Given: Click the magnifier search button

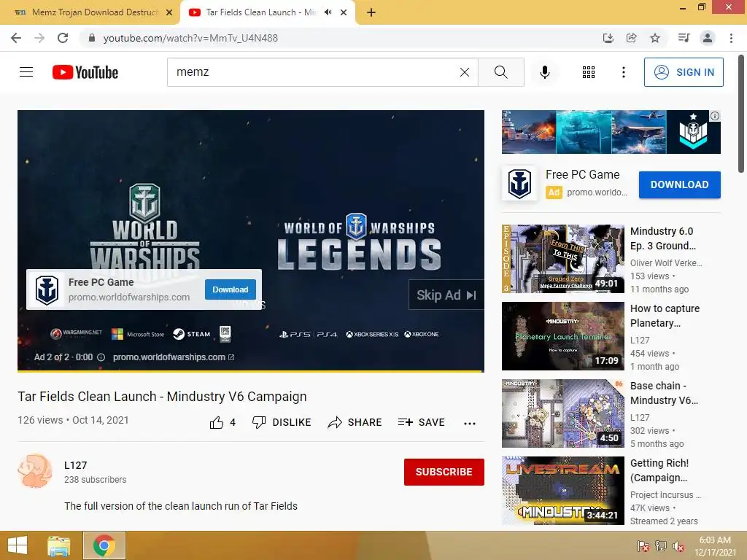Looking at the screenshot, I should [500, 72].
